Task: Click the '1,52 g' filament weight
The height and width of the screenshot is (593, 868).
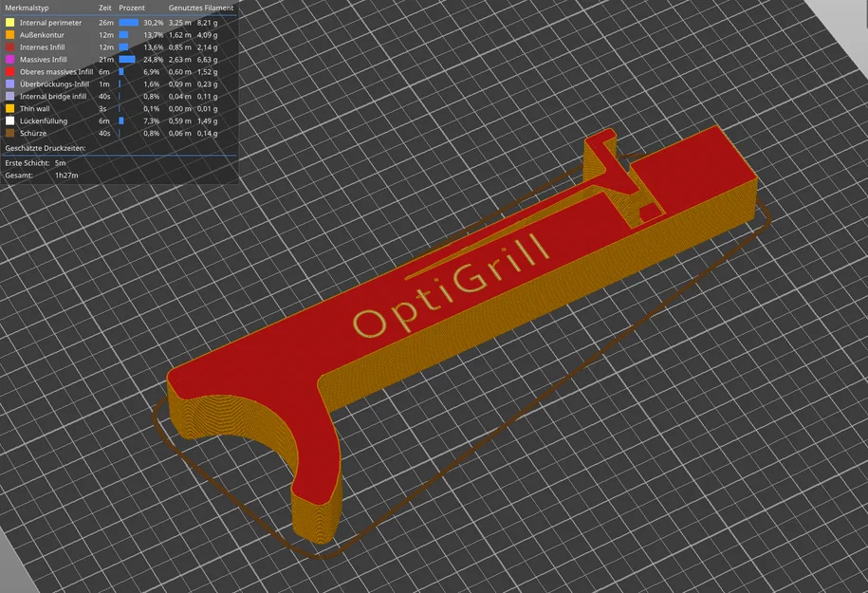Action: [208, 72]
